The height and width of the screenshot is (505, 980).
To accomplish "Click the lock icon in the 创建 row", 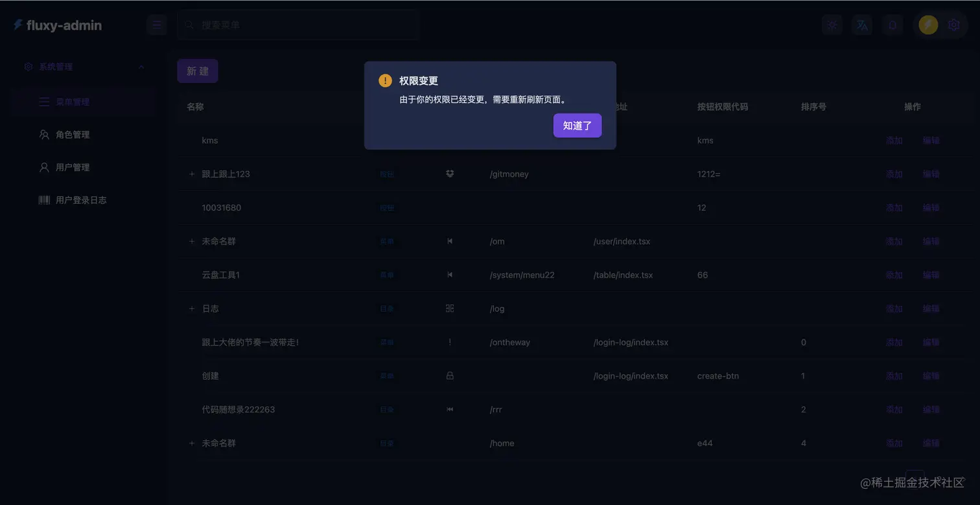I will (x=450, y=376).
